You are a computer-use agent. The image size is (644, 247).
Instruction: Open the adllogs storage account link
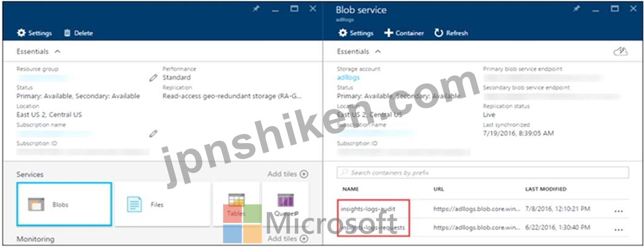pos(348,77)
